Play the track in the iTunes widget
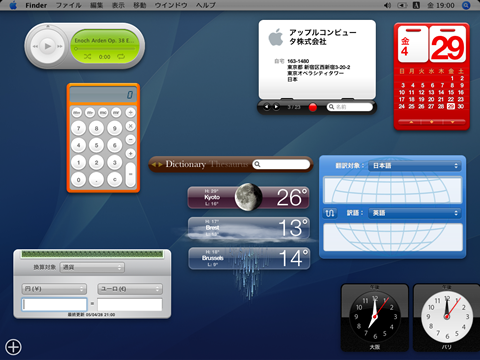480x360 pixels. (x=48, y=46)
